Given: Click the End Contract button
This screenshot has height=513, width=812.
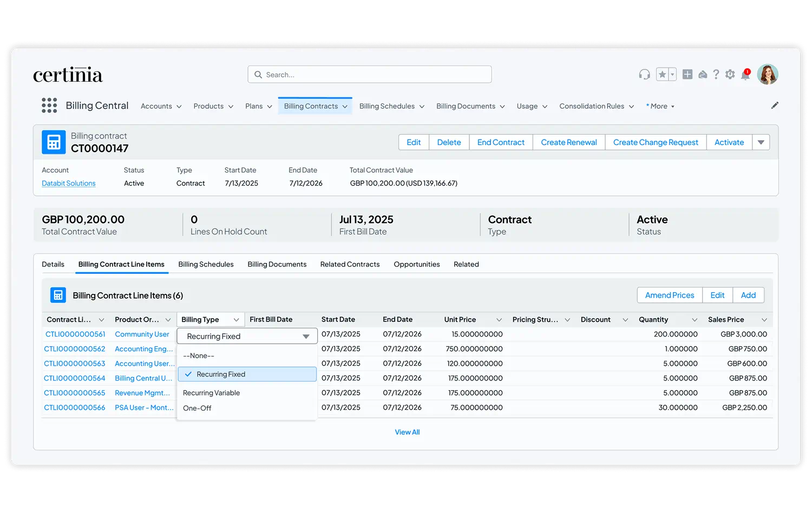Looking at the screenshot, I should [500, 142].
